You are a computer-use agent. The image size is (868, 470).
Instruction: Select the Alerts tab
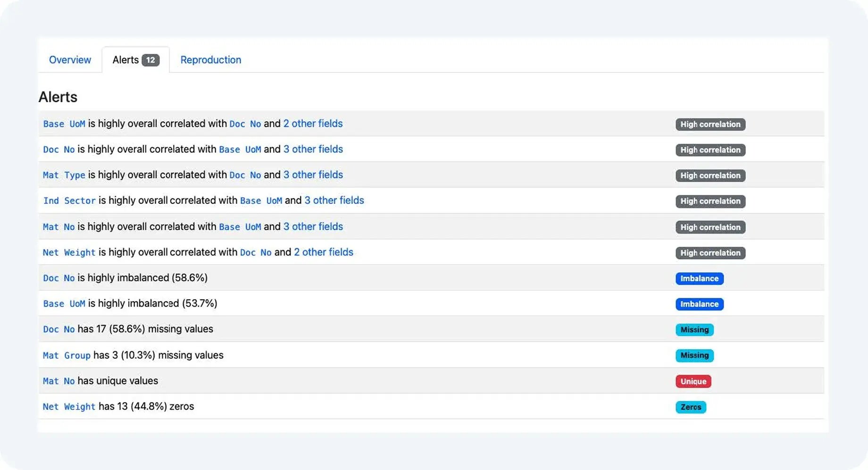(125, 60)
